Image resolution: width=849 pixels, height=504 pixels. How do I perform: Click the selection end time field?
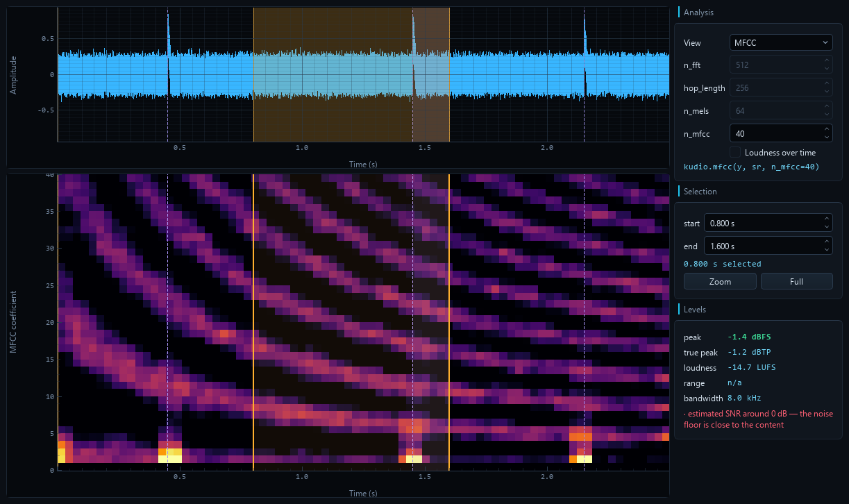click(x=762, y=246)
